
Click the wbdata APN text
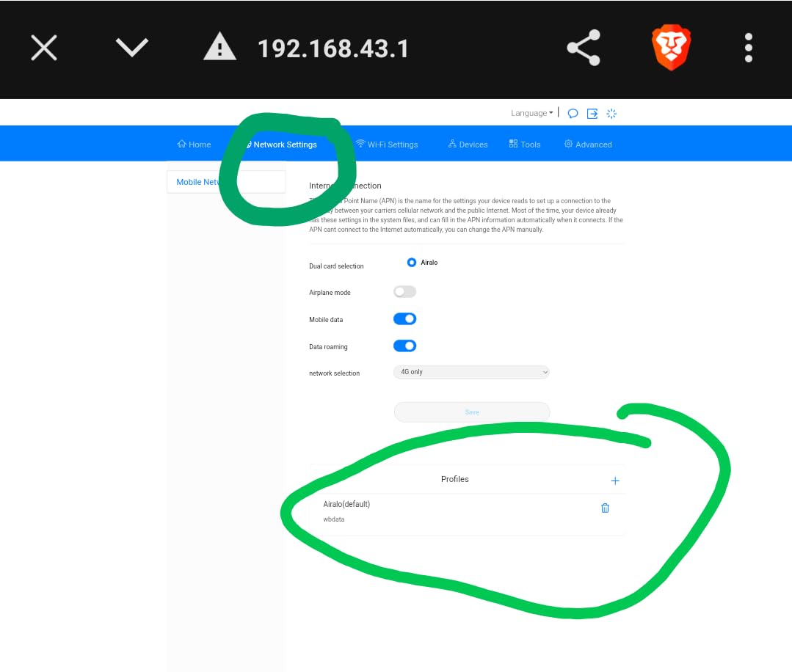click(x=334, y=519)
